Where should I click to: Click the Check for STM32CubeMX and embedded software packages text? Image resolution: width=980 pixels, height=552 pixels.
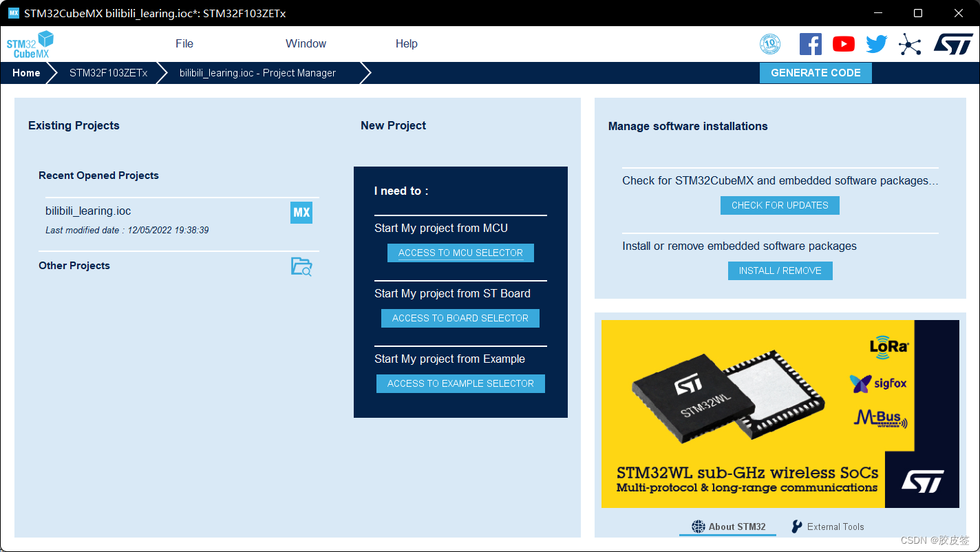(x=780, y=180)
